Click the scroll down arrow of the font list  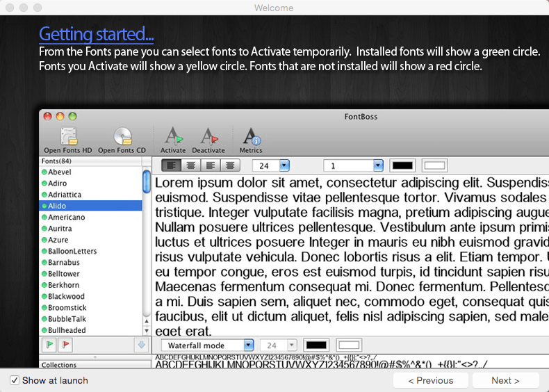(147, 330)
